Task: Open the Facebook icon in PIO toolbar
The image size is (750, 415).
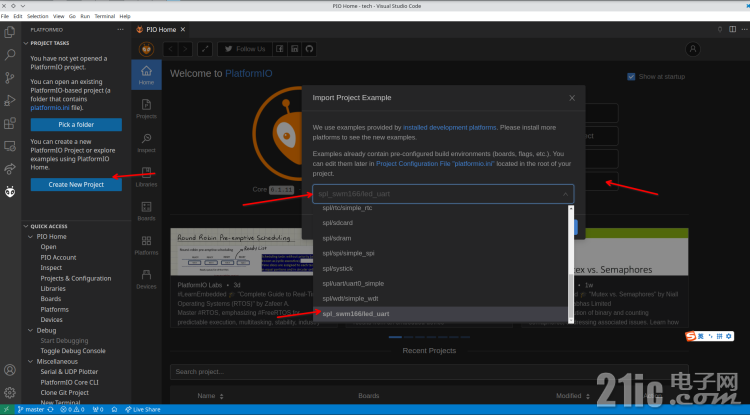Action: coord(280,49)
